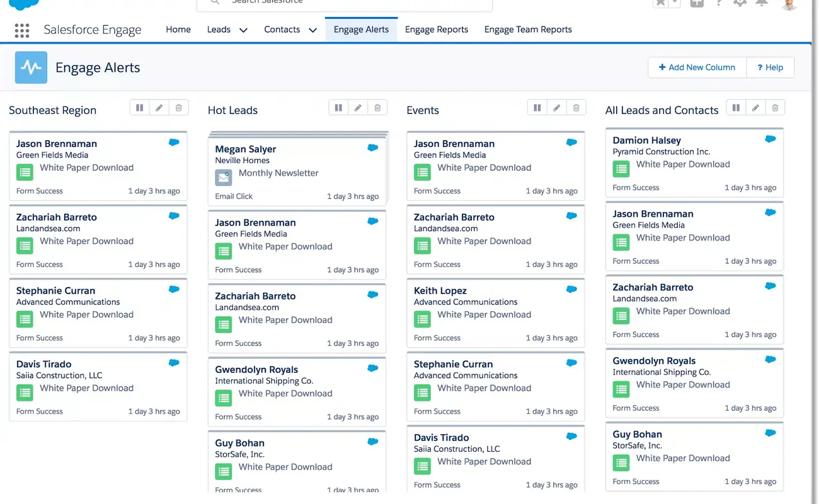Switch to Engage Team Reports tab
This screenshot has width=819, height=504.
coord(528,29)
